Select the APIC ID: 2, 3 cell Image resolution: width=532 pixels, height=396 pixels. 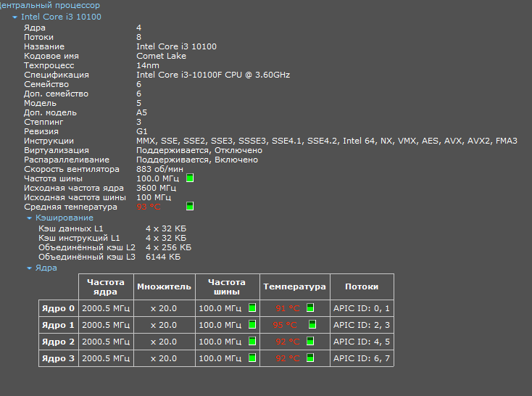pyautogui.click(x=362, y=325)
